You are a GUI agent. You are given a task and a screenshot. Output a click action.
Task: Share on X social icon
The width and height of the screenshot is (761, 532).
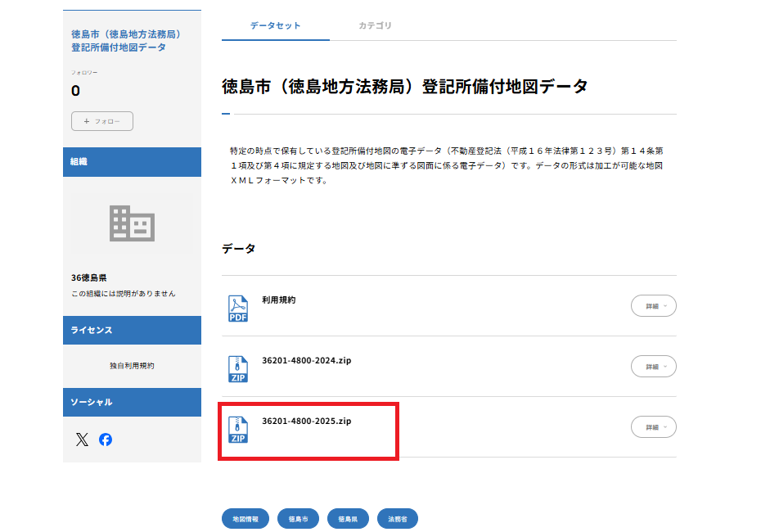tap(82, 440)
